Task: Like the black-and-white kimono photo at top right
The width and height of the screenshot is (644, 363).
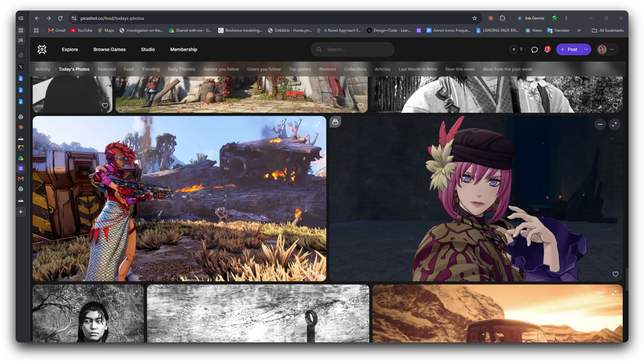Action: coord(615,106)
